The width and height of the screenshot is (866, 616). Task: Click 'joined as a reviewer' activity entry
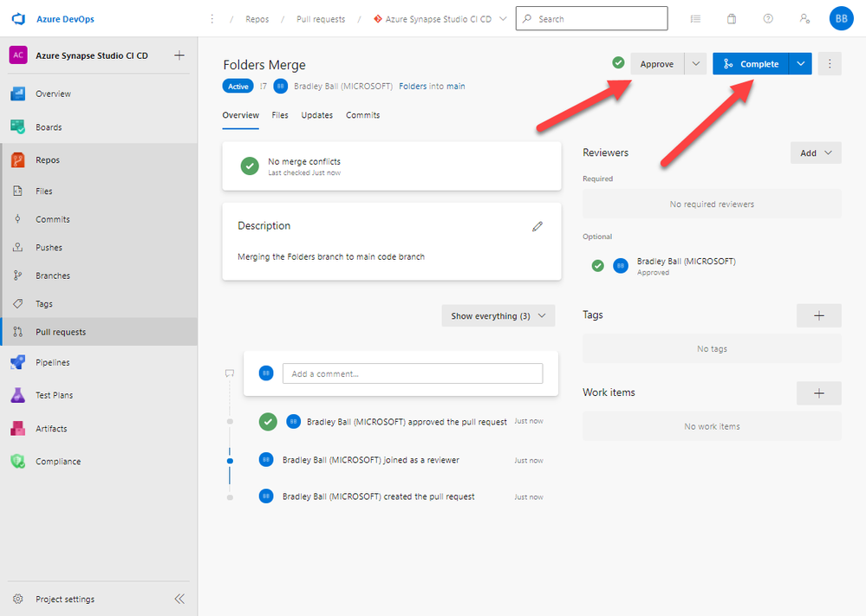click(x=371, y=460)
